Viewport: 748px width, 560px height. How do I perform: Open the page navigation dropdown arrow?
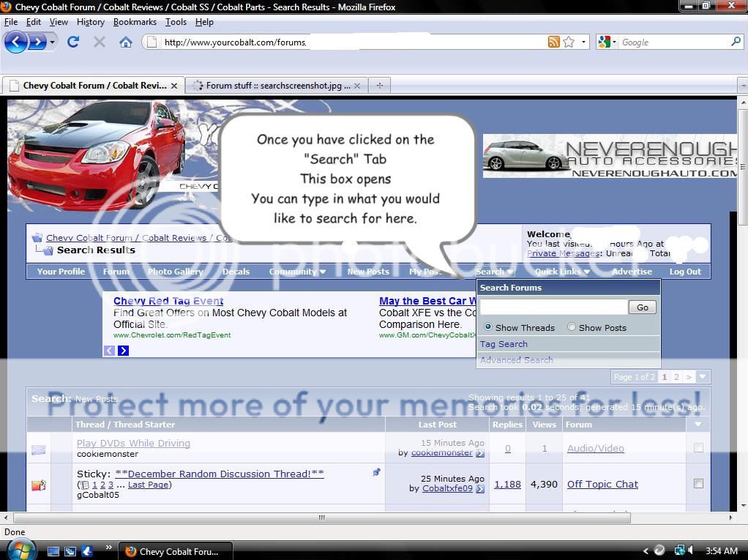coord(703,377)
